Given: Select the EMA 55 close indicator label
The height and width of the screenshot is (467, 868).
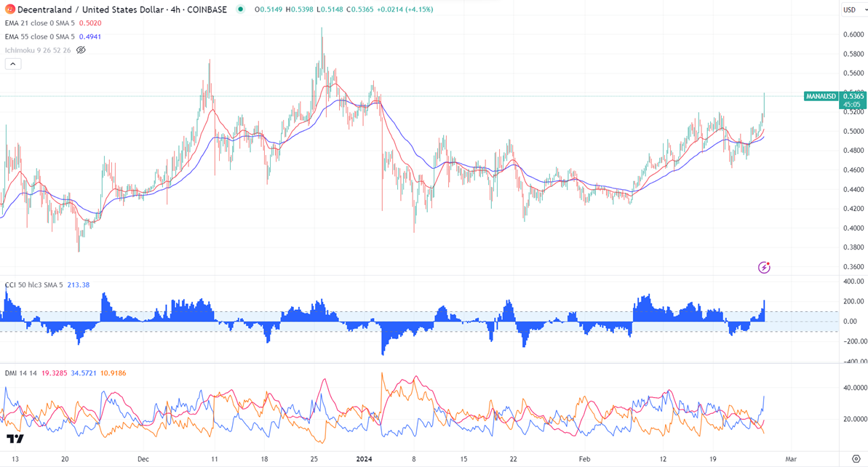Looking at the screenshot, I should 40,36.
